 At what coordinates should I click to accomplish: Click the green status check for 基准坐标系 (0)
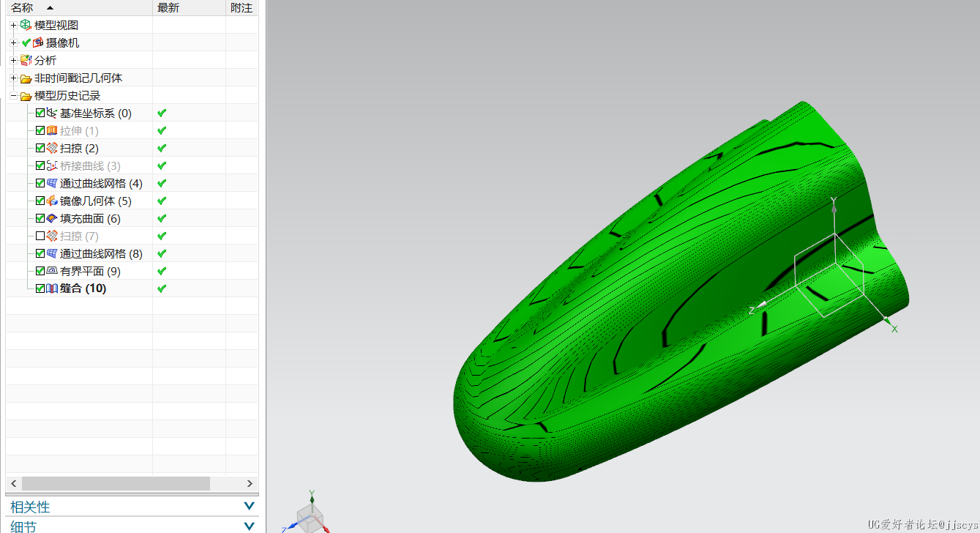(x=162, y=113)
